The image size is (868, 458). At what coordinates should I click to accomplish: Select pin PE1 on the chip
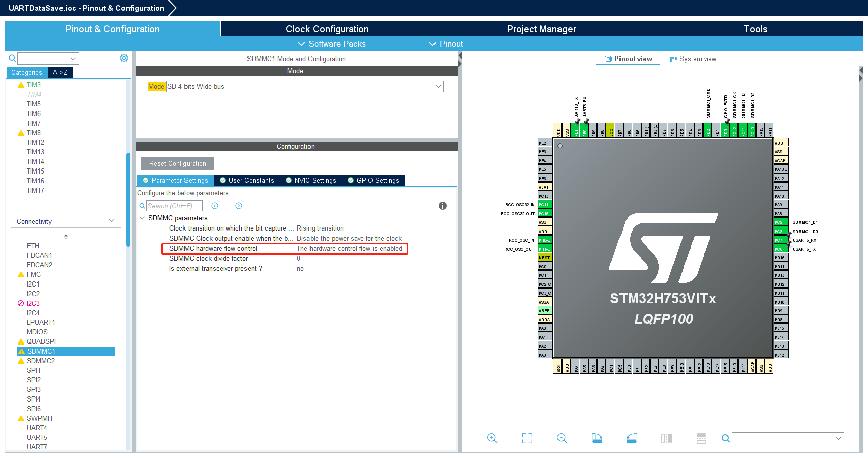tap(576, 130)
